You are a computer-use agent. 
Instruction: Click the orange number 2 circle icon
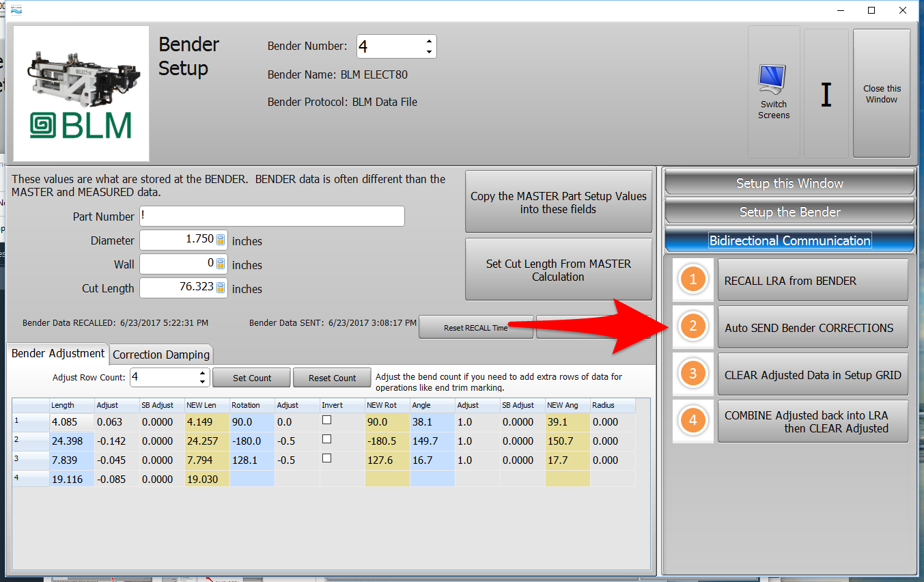(693, 327)
